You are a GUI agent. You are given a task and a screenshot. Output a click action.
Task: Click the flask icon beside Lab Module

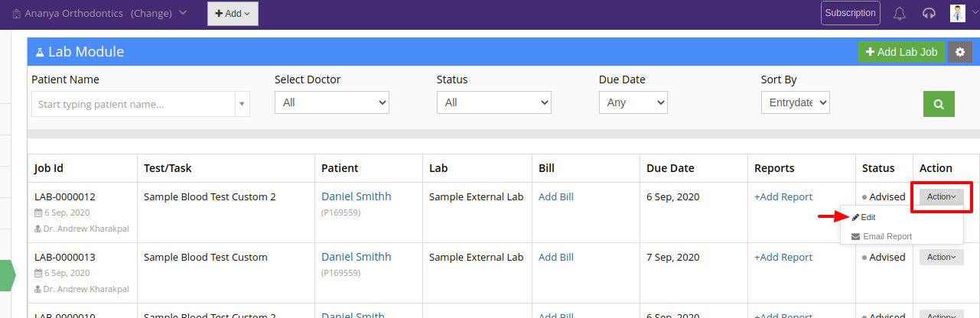[x=40, y=52]
